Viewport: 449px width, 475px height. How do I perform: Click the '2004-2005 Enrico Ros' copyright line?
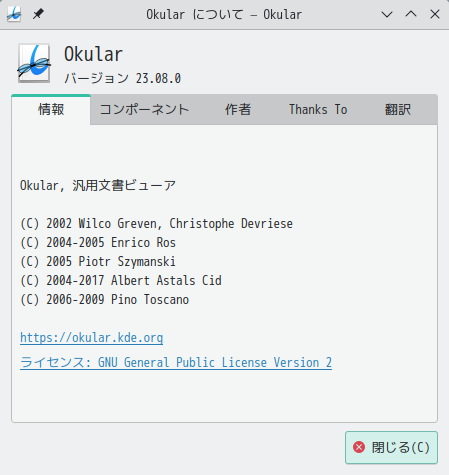[98, 243]
